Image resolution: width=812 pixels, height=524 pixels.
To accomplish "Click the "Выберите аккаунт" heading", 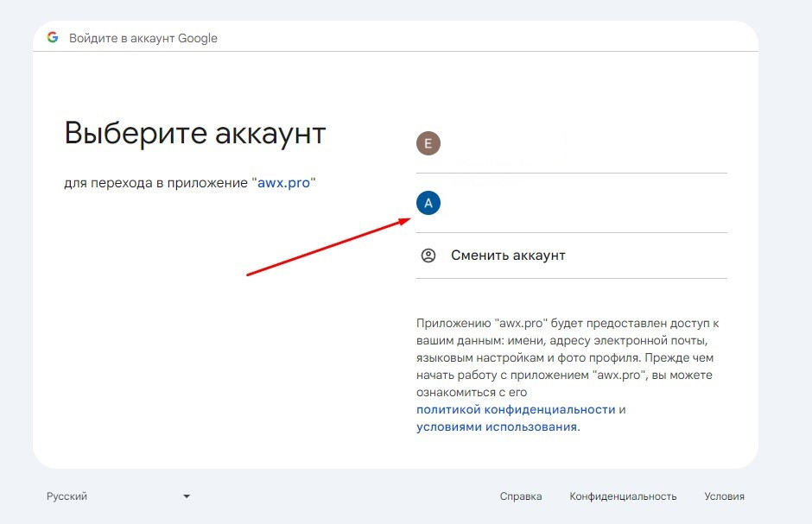I will coord(195,133).
